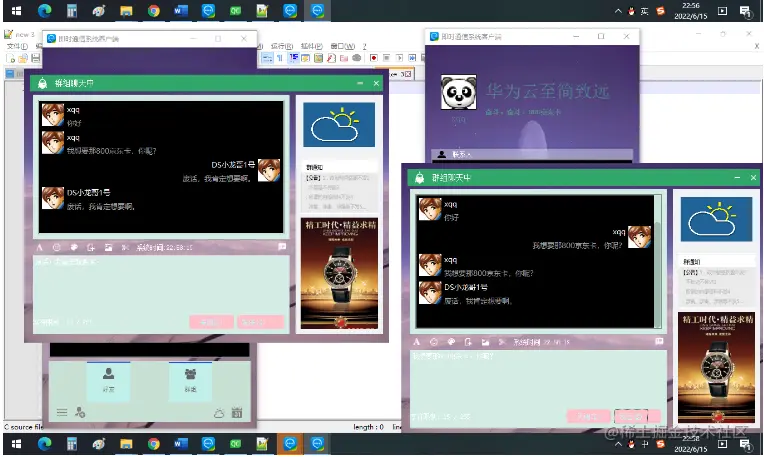The height and width of the screenshot is (457, 764).
Task: Toggle indent guide in Notepad++ toolbar
Action: 293,58
